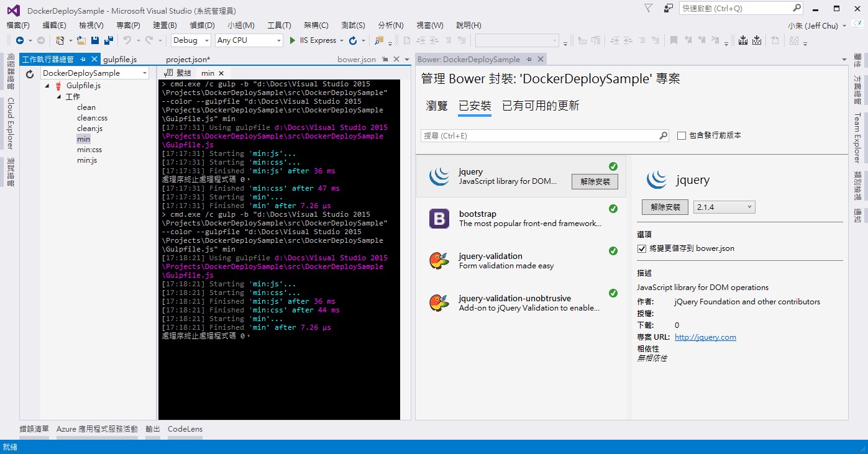This screenshot has width=868, height=454.
Task: Collapse the 工作 tasks node
Action: [58, 97]
